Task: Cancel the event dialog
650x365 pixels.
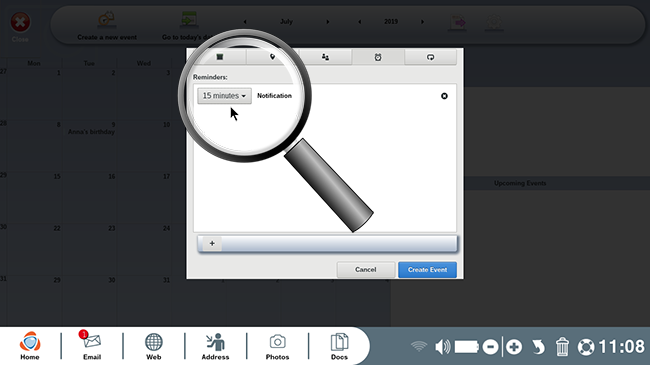Action: pyautogui.click(x=365, y=270)
